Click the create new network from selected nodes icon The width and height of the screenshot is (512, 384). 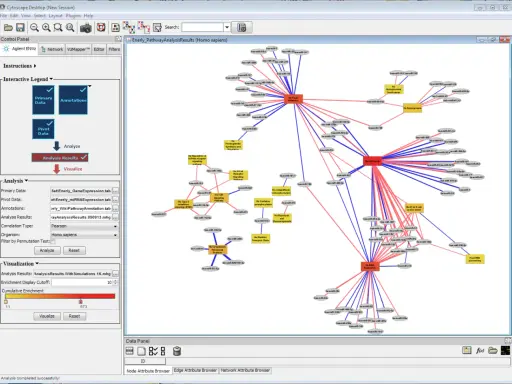pos(129,28)
